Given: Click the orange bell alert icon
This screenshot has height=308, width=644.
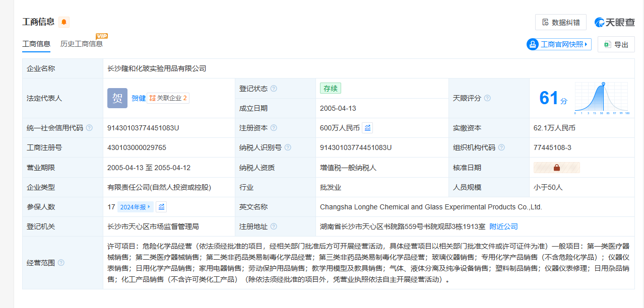Looking at the screenshot, I should click(64, 22).
